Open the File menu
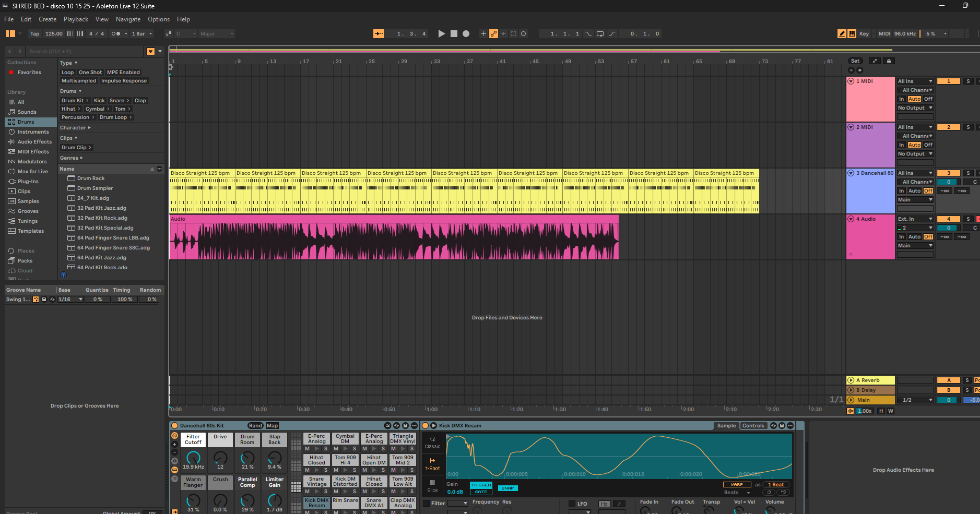 9,19
